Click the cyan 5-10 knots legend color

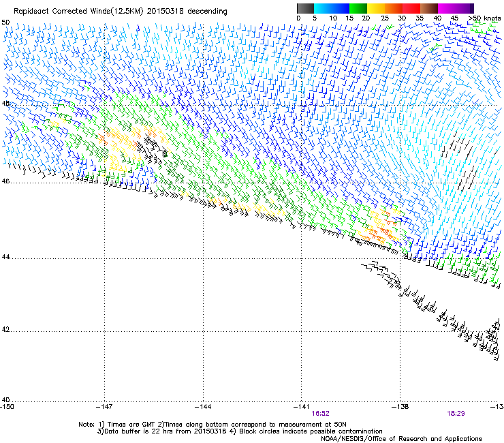(x=323, y=8)
